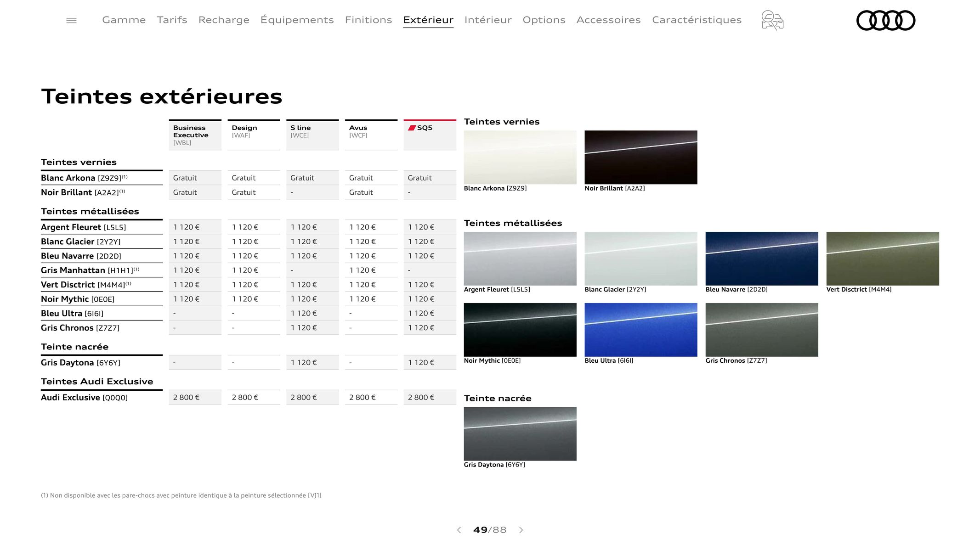Screen dimensions: 980x551
Task: Click the footnote about pare-chocs [VJ1]
Action: [181, 495]
